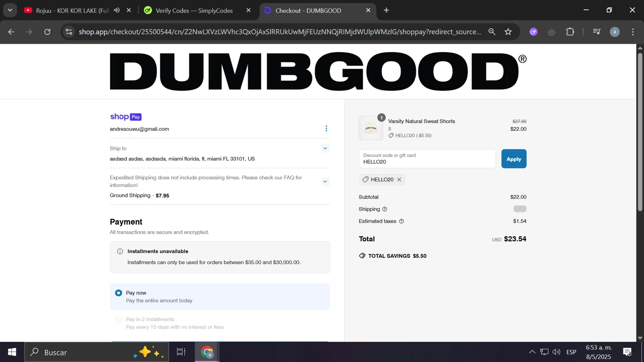Go back to the previous page
This screenshot has width=644, height=362.
11,32
